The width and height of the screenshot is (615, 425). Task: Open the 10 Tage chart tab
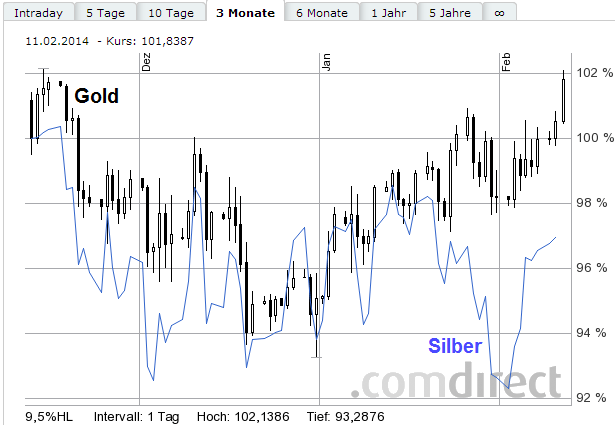pos(170,13)
